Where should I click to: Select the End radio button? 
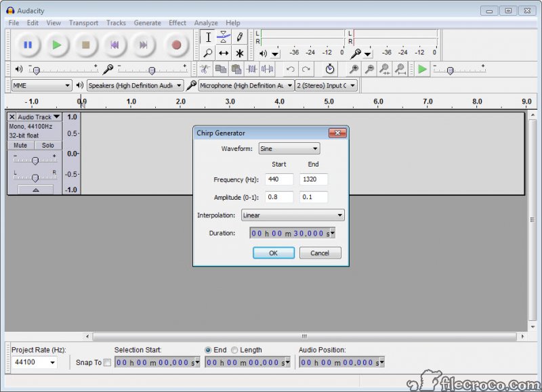(x=208, y=350)
